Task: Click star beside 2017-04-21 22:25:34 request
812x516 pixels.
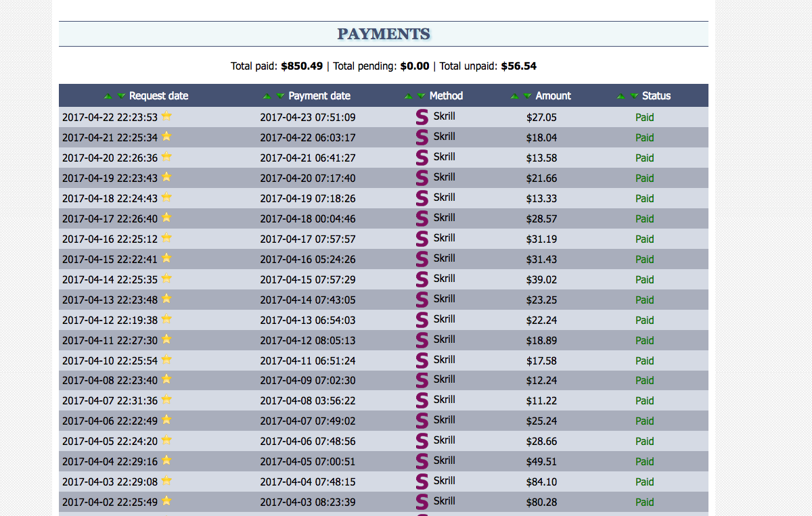Action: tap(166, 136)
